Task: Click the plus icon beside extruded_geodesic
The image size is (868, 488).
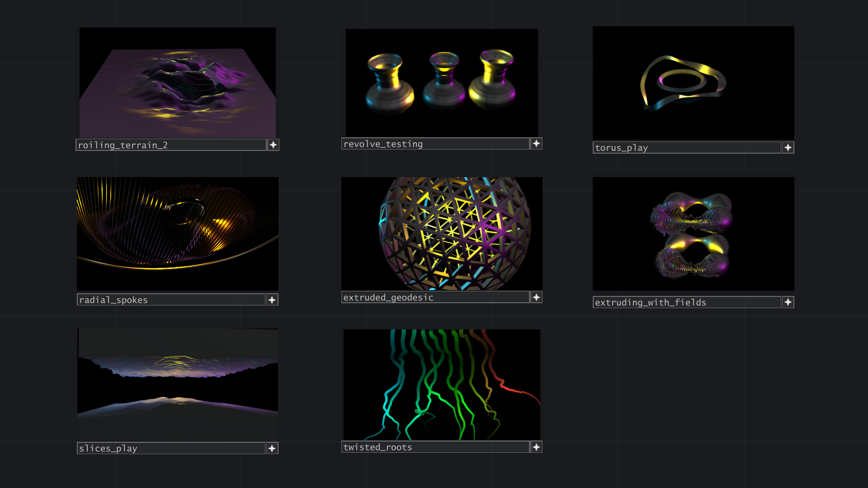Action: [x=536, y=297]
